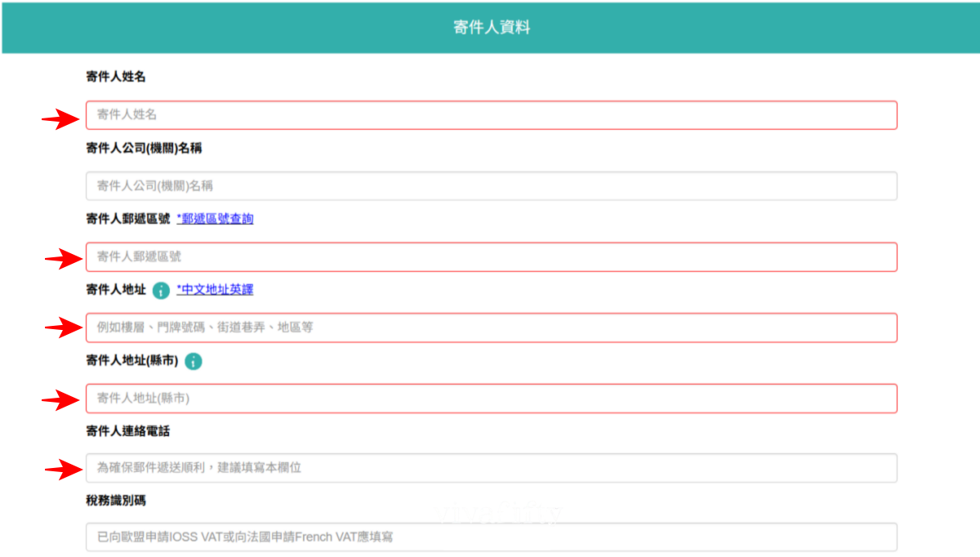
Task: Click the bold 稅務識別碼 label
Action: (x=115, y=500)
